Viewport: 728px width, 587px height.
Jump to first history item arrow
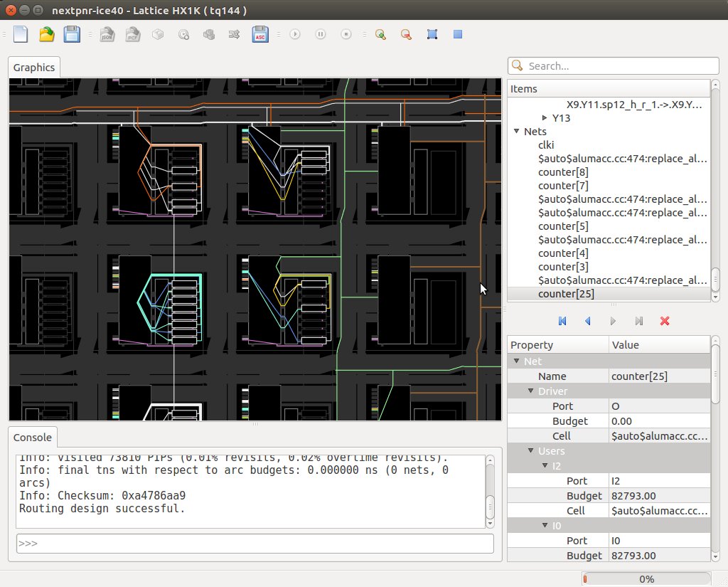(562, 322)
